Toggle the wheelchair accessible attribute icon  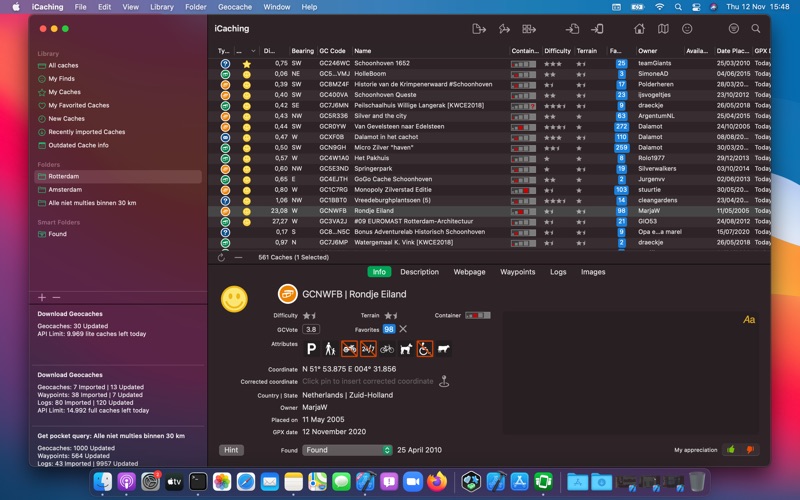pyautogui.click(x=425, y=349)
